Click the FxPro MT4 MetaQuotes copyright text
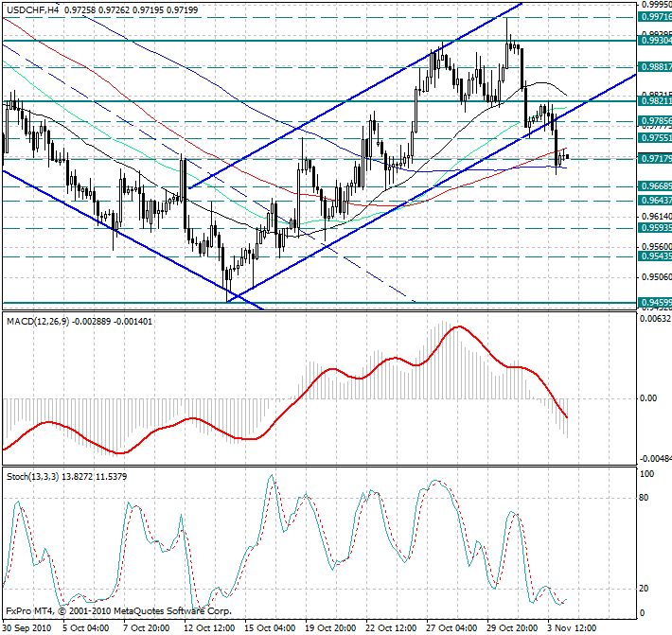Image resolution: width=672 pixels, height=635 pixels. point(118,610)
